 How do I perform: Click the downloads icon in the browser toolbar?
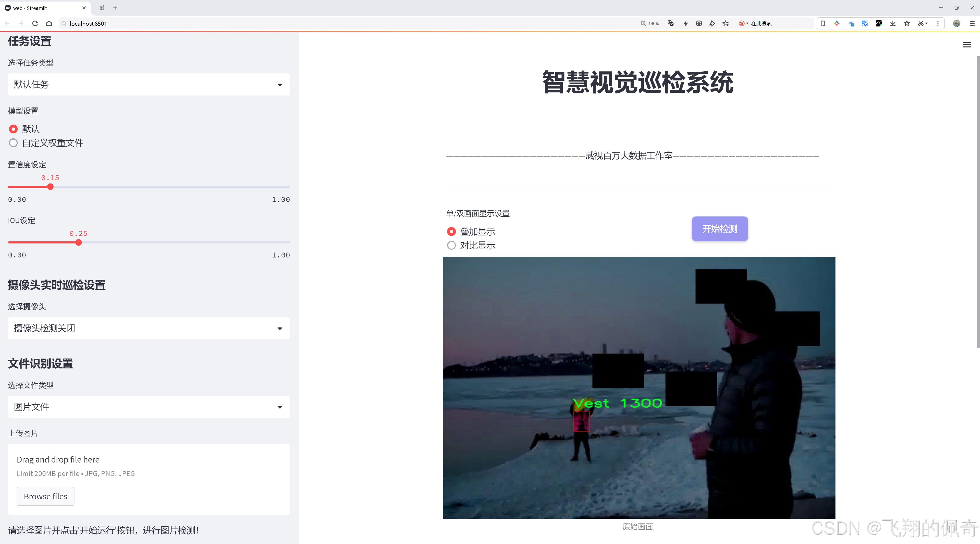tap(893, 23)
